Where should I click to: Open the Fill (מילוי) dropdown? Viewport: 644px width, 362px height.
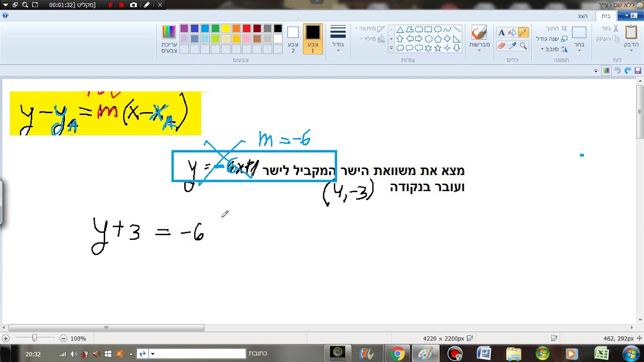pyautogui.click(x=373, y=39)
